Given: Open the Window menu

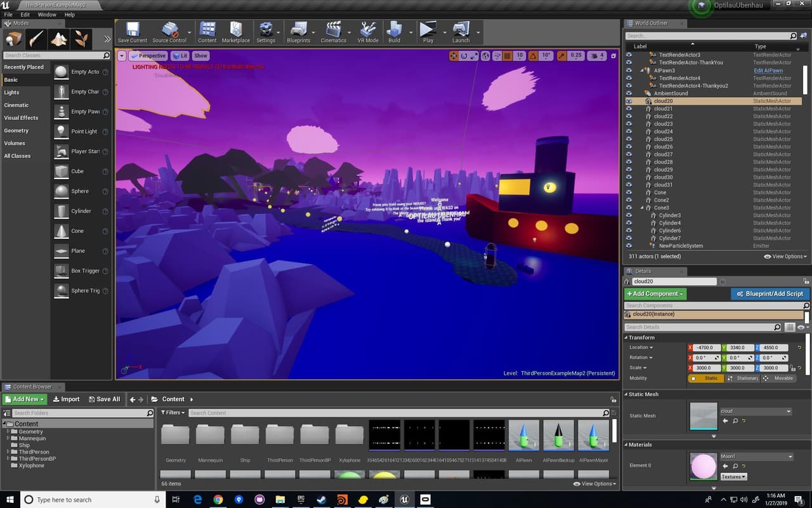Looking at the screenshot, I should click(x=47, y=15).
